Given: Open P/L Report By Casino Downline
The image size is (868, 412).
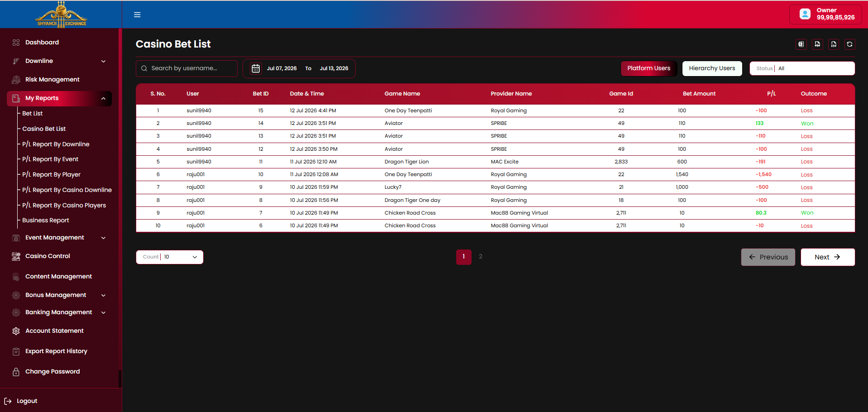Looking at the screenshot, I should click(x=67, y=190).
